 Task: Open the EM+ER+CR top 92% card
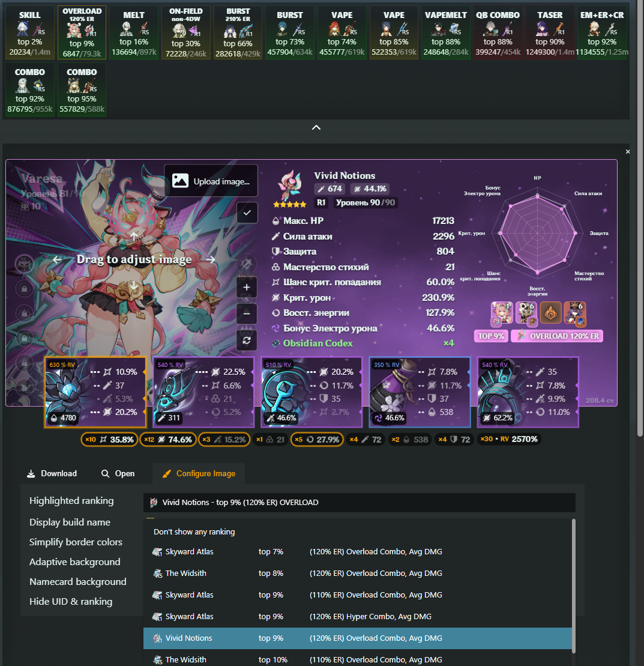602,32
